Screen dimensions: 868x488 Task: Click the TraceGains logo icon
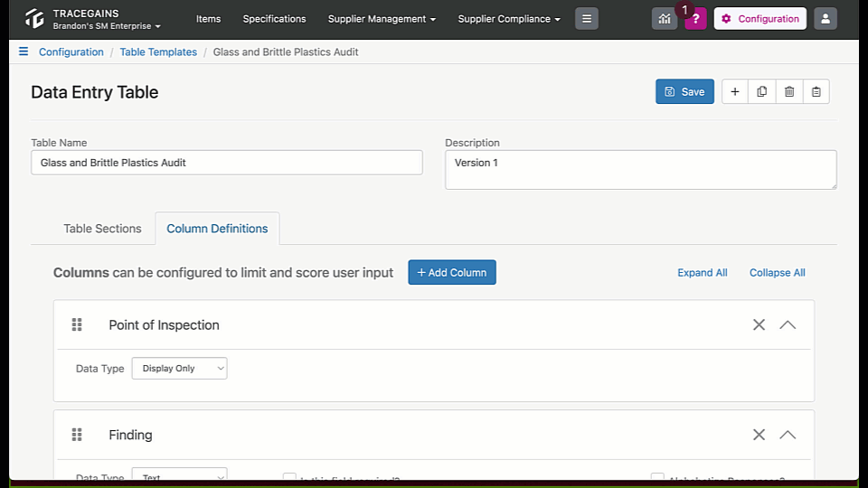click(34, 19)
